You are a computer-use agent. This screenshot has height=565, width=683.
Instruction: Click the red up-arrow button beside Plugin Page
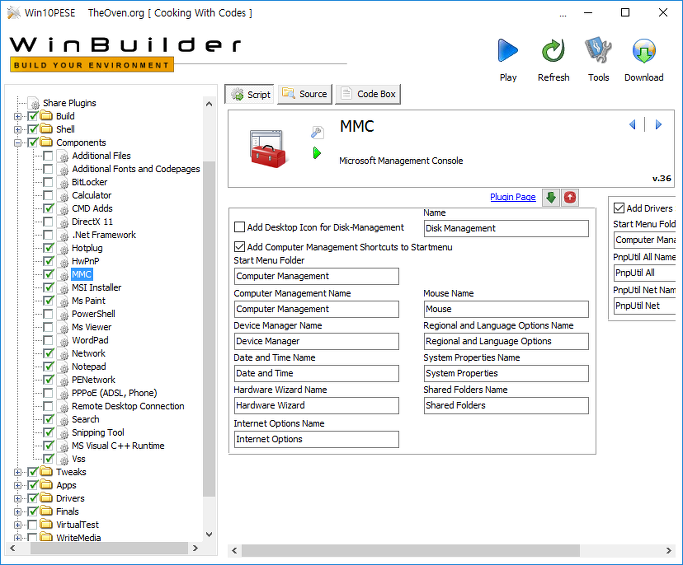(x=570, y=197)
